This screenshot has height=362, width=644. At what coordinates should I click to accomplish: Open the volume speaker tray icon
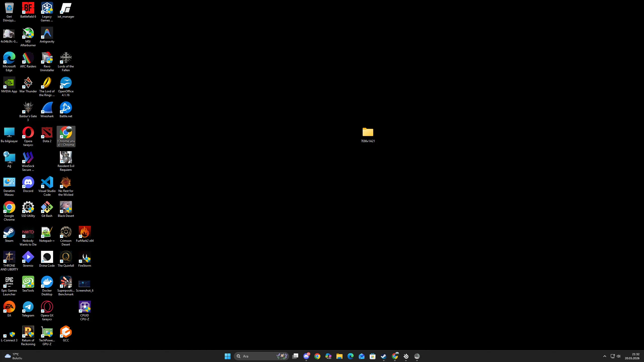(619, 356)
